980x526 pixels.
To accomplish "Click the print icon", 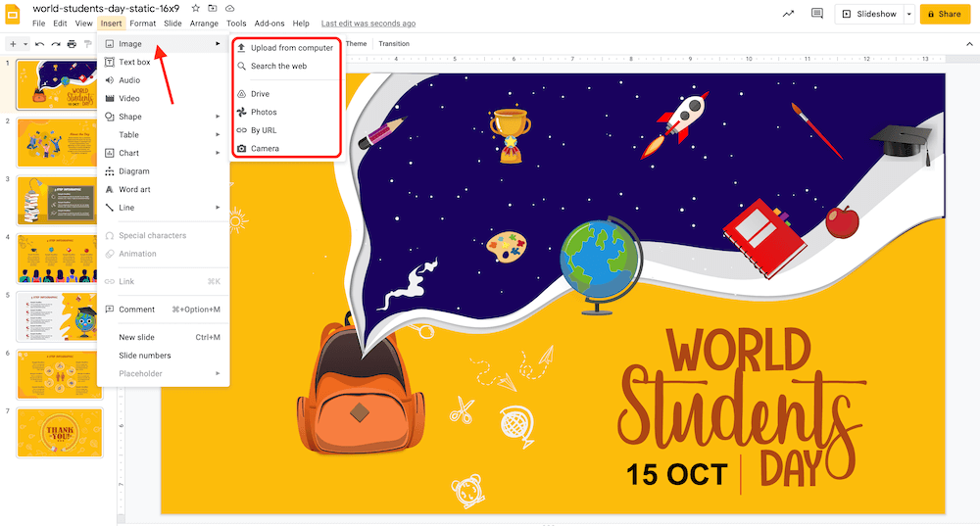I will point(72,44).
